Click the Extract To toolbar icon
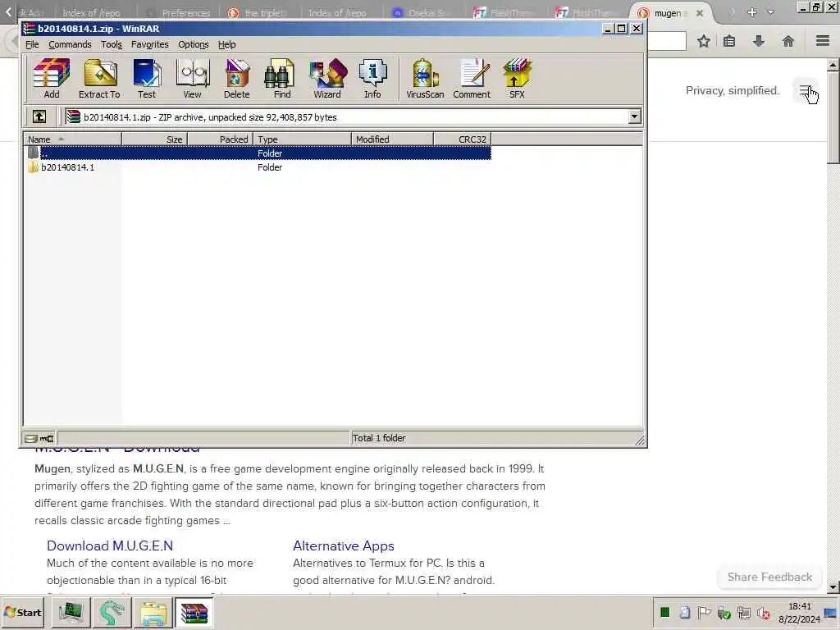Viewport: 840px width, 630px height. (x=99, y=78)
